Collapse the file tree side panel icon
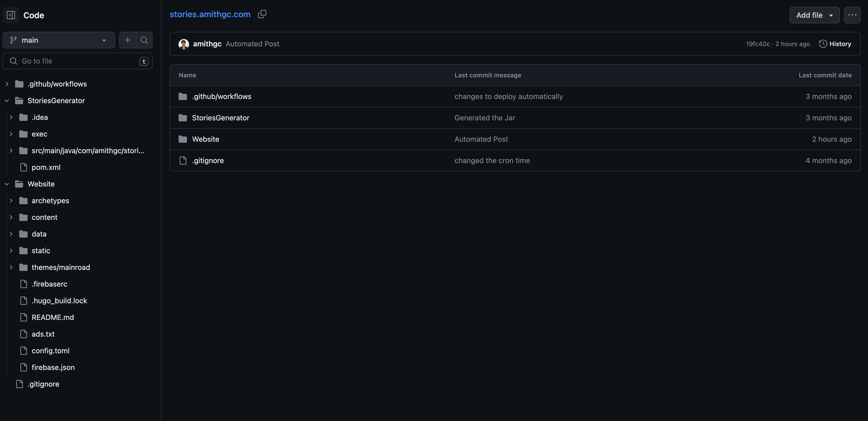Screen dimensions: 868x421 (11, 15)
